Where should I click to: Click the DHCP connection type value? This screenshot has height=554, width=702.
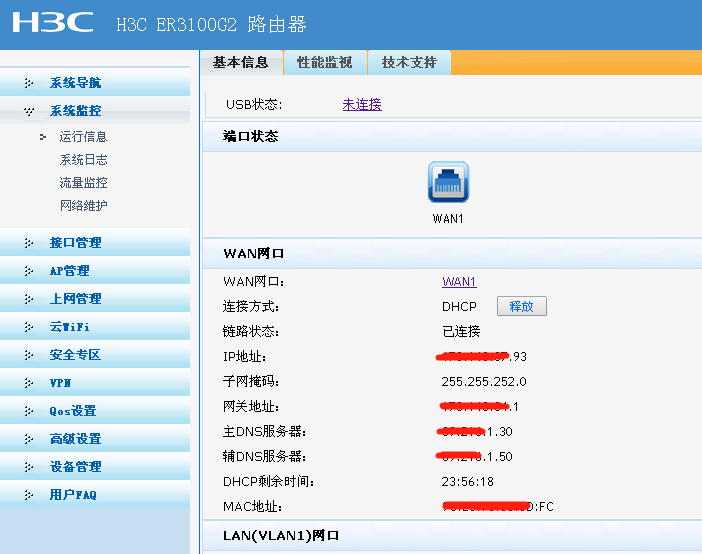click(x=459, y=306)
